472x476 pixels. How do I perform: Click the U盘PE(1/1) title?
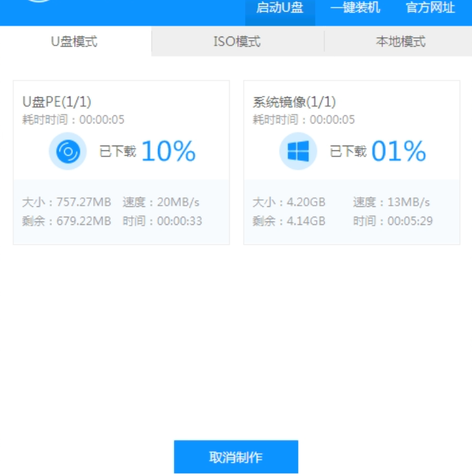click(x=57, y=102)
